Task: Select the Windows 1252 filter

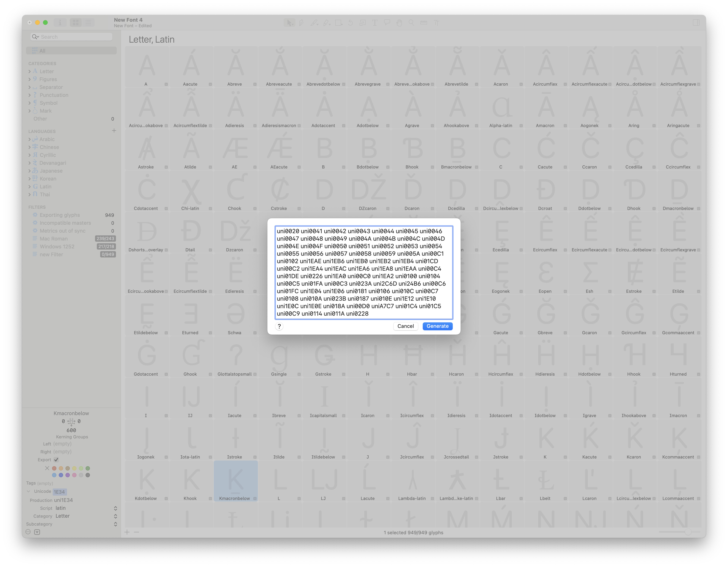Action: click(57, 246)
